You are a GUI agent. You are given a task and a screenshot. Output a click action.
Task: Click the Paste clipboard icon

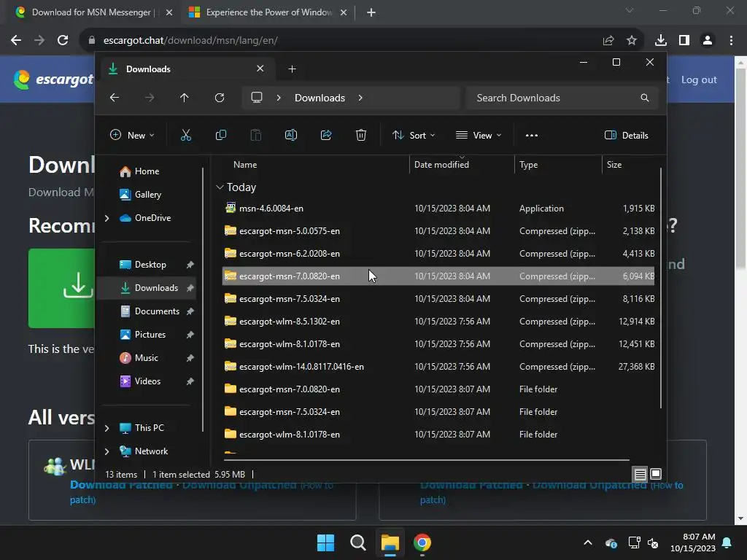(x=256, y=135)
